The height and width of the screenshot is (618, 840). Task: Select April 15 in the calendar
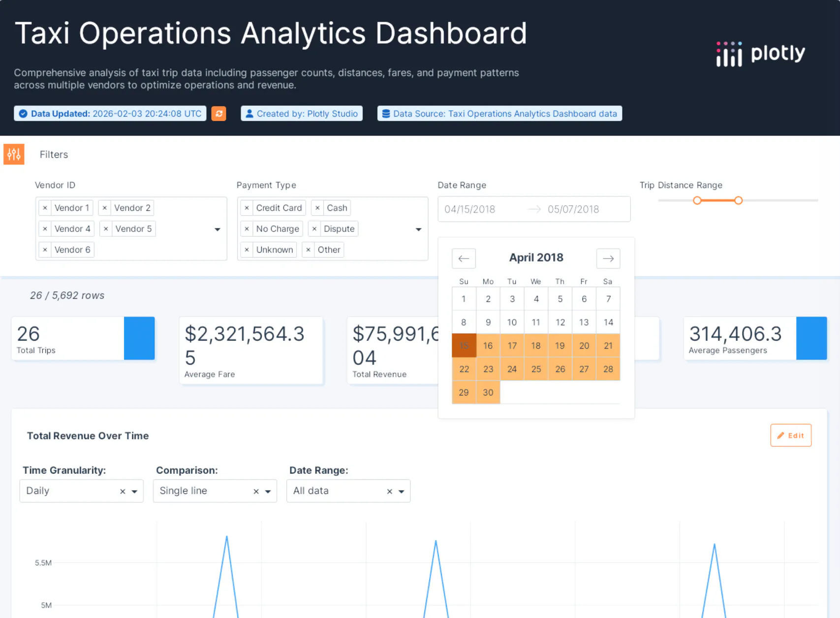(x=464, y=346)
